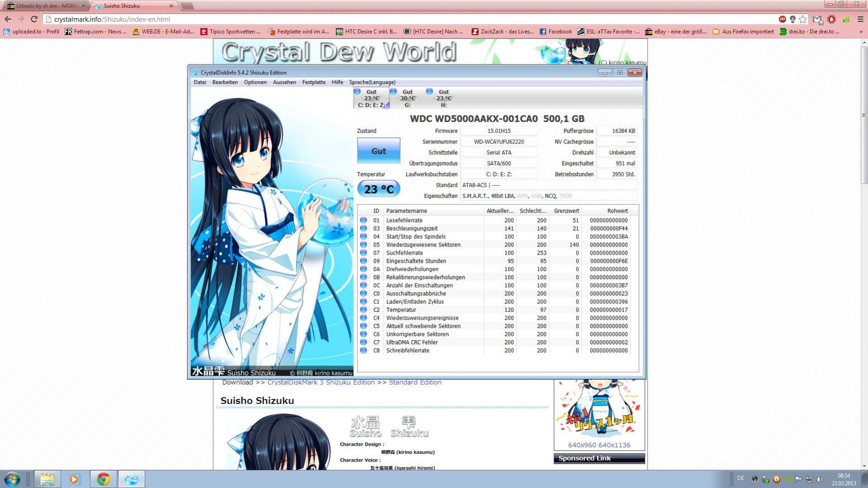Open the uploaded.to - Profil bookmark
The image size is (868, 488).
31,32
